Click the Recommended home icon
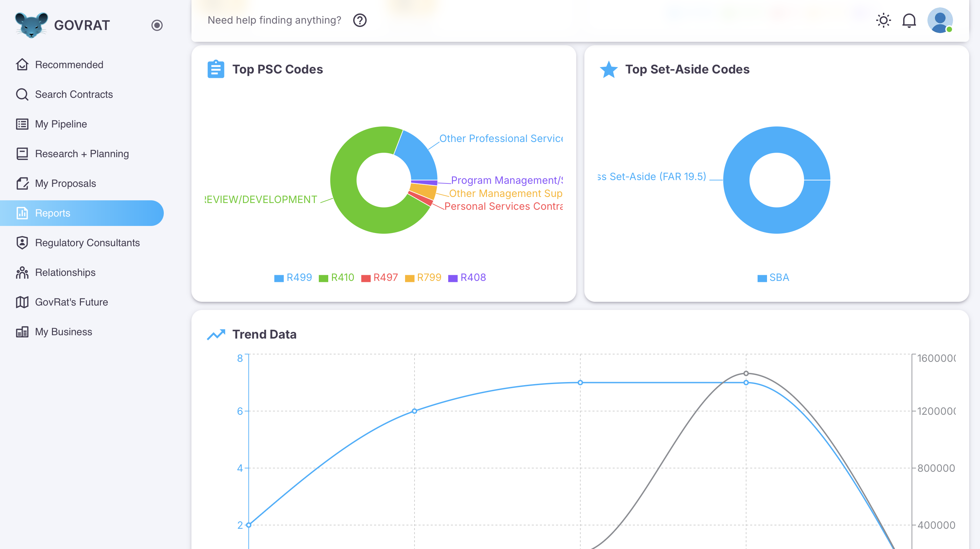This screenshot has width=980, height=549. (22, 64)
